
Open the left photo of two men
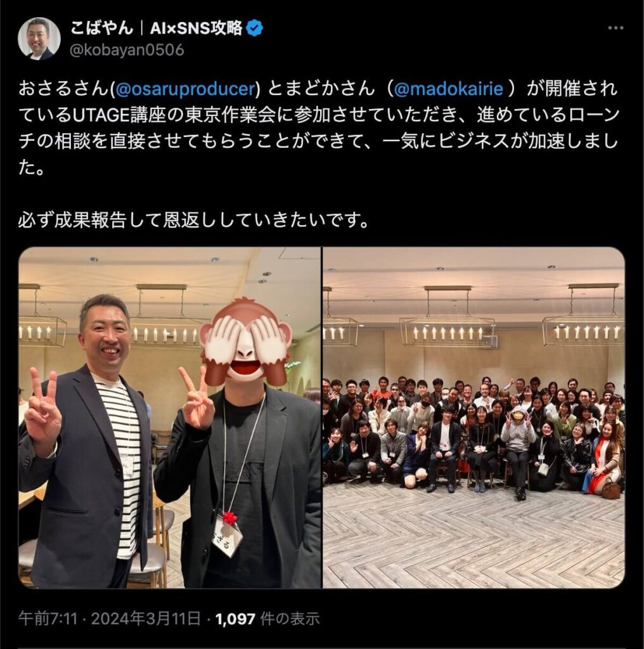(x=170, y=418)
